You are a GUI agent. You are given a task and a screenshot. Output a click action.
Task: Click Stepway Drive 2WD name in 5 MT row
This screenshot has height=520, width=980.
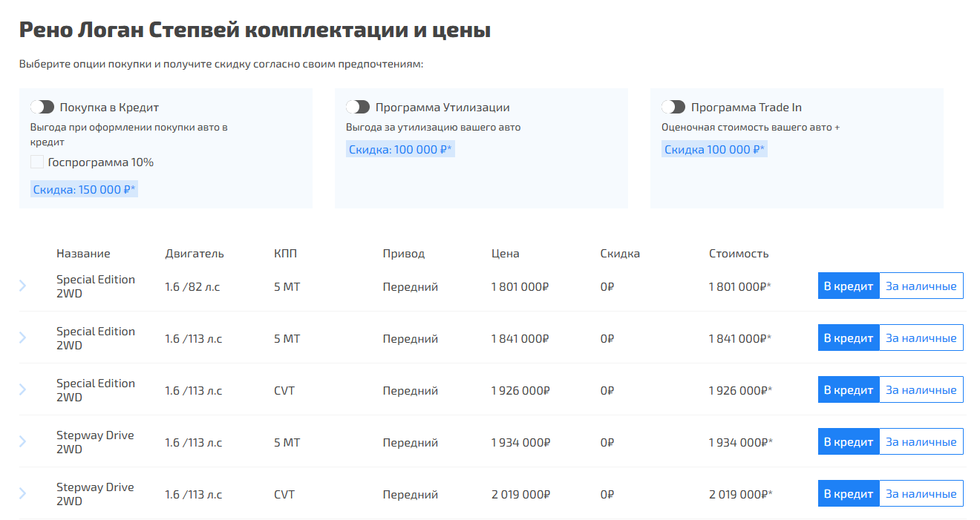click(95, 442)
